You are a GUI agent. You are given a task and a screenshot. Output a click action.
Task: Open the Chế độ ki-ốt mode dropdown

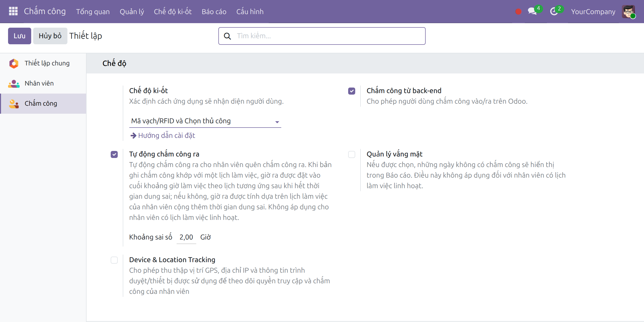tap(205, 121)
